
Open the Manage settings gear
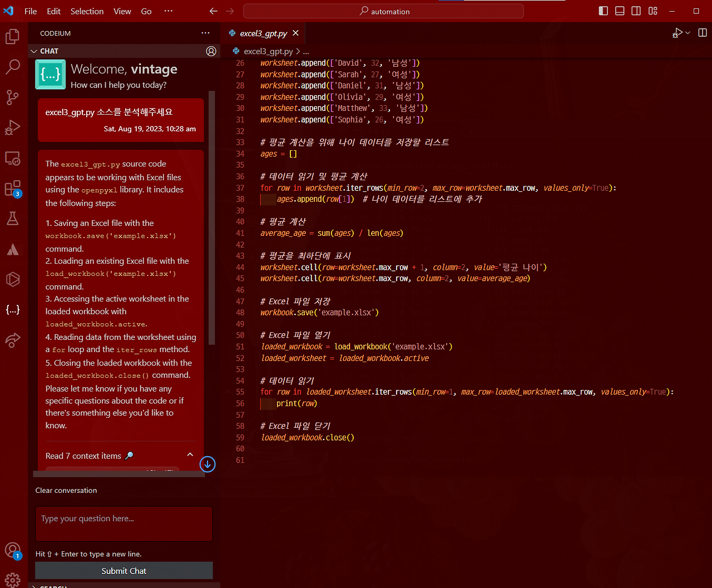coord(12,580)
